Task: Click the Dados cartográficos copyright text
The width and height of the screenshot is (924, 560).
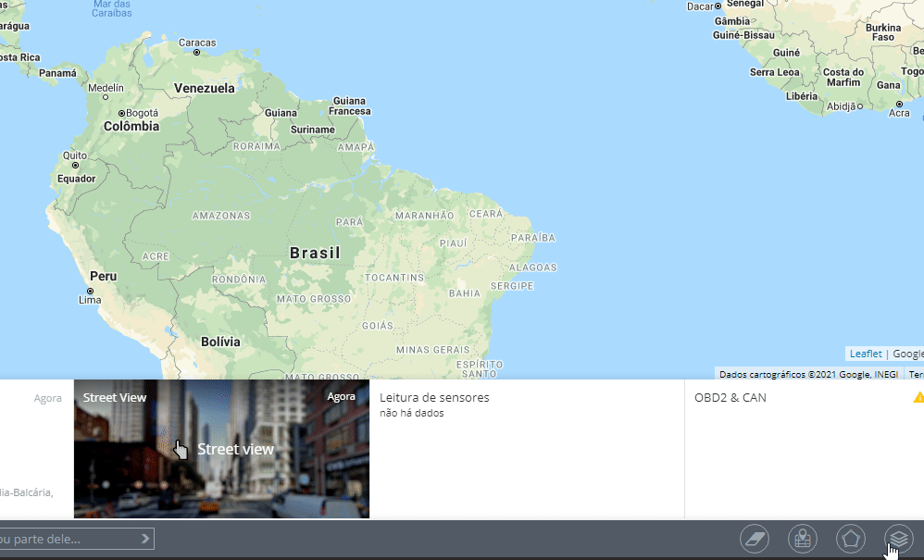Action: tap(808, 375)
